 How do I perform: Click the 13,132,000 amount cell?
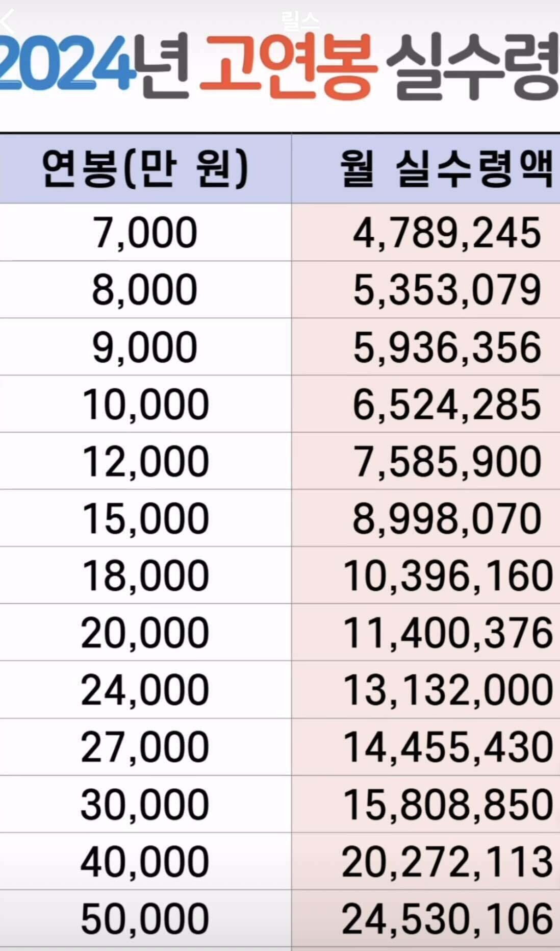(426, 690)
